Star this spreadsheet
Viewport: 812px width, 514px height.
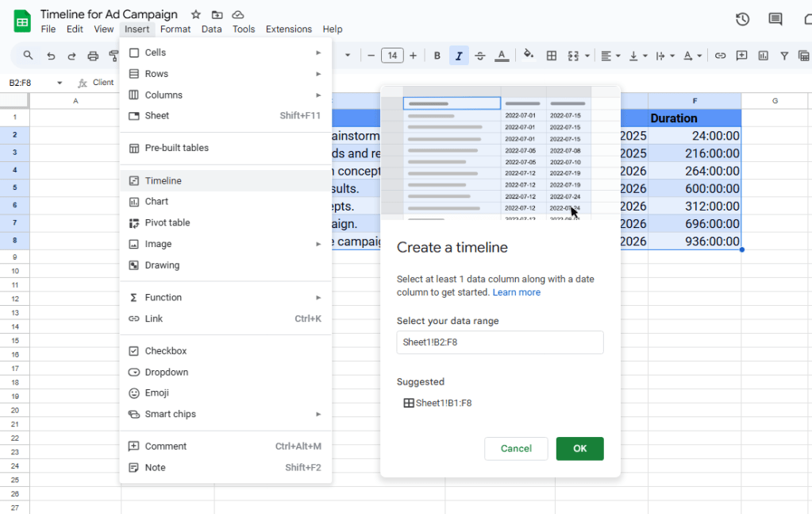[196, 14]
